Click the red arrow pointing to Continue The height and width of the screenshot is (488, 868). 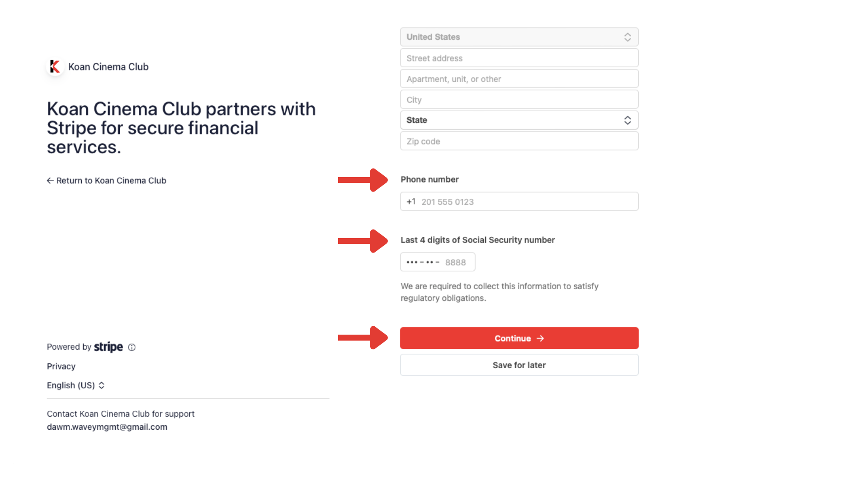tap(363, 338)
